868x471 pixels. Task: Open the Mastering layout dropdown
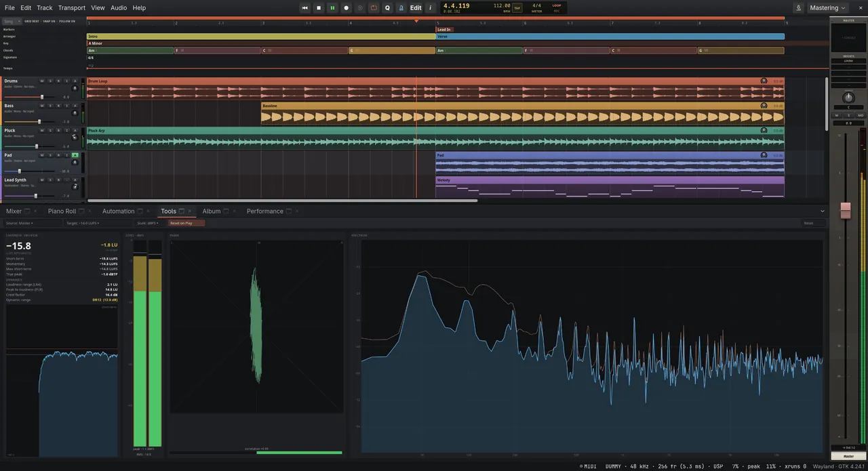point(827,8)
